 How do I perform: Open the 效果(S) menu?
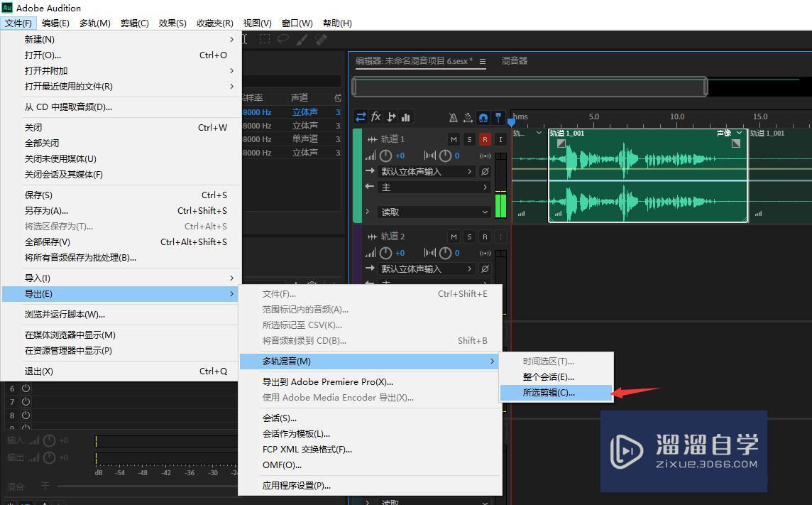(172, 23)
